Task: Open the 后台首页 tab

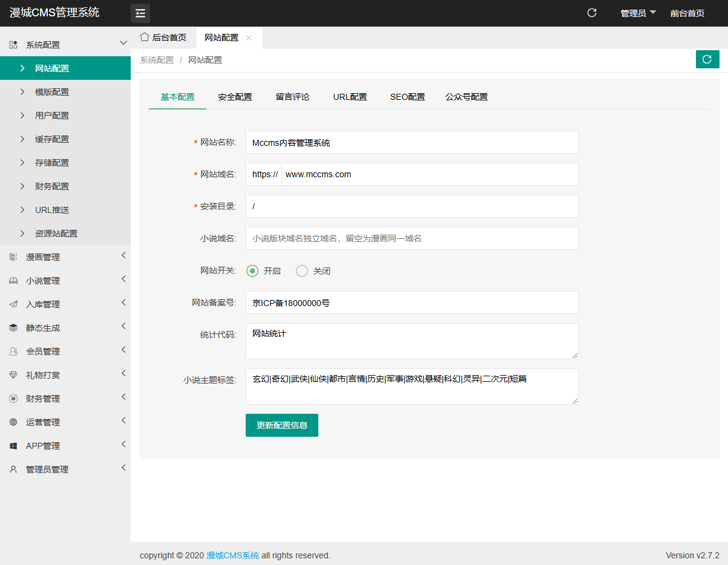Action: pyautogui.click(x=164, y=38)
